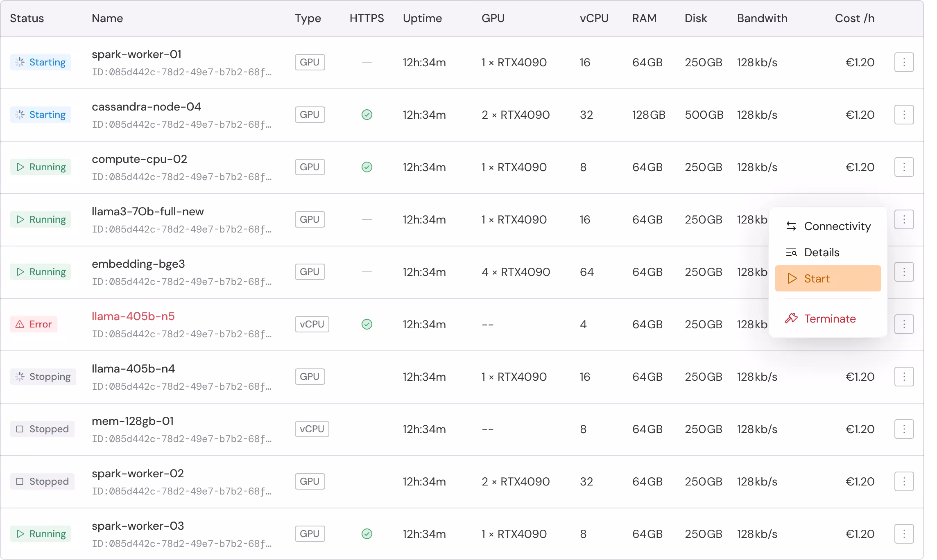The image size is (937, 560).
Task: Click the kebab icon on mem-128gb-01 row
Action: (904, 429)
